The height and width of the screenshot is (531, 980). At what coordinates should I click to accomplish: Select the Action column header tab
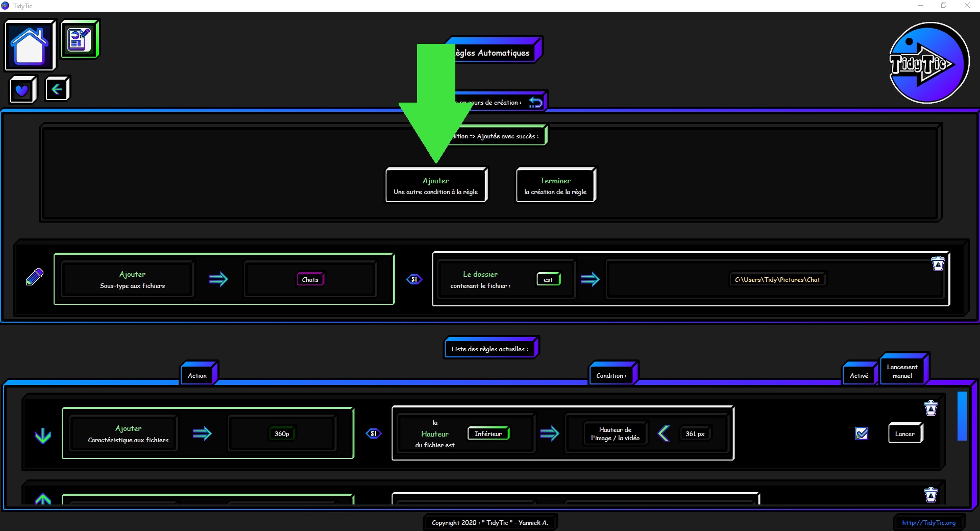click(198, 375)
